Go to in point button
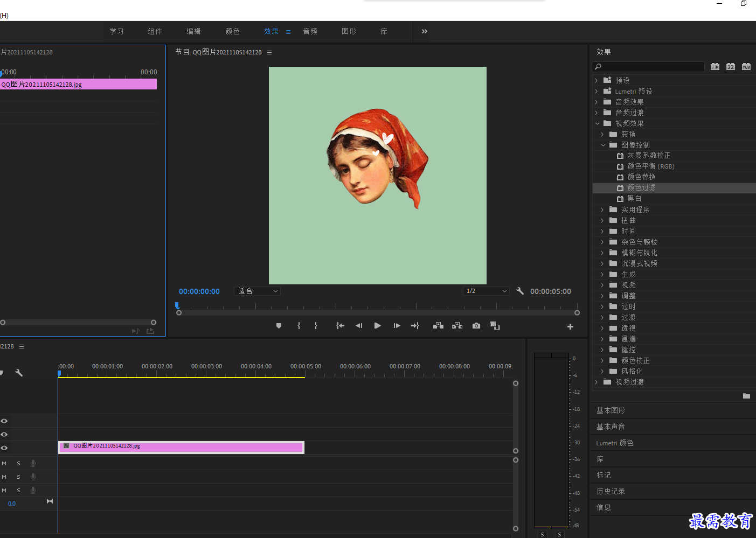 (x=340, y=326)
